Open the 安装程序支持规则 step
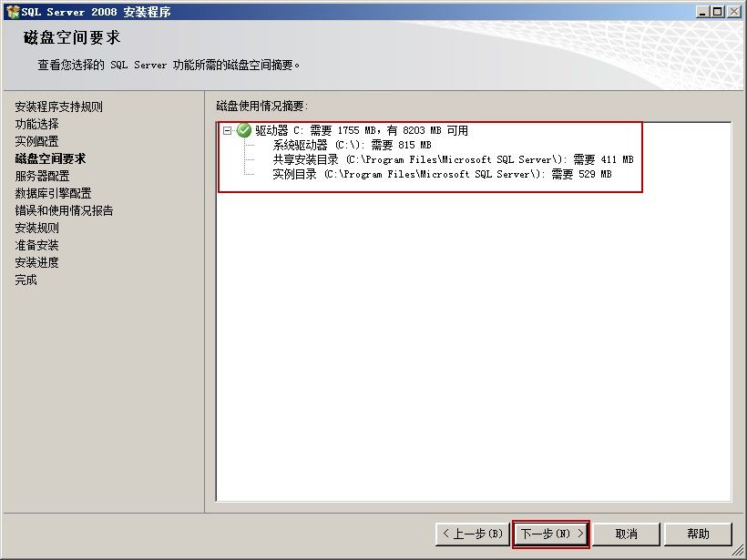The width and height of the screenshot is (747, 560). [x=58, y=107]
